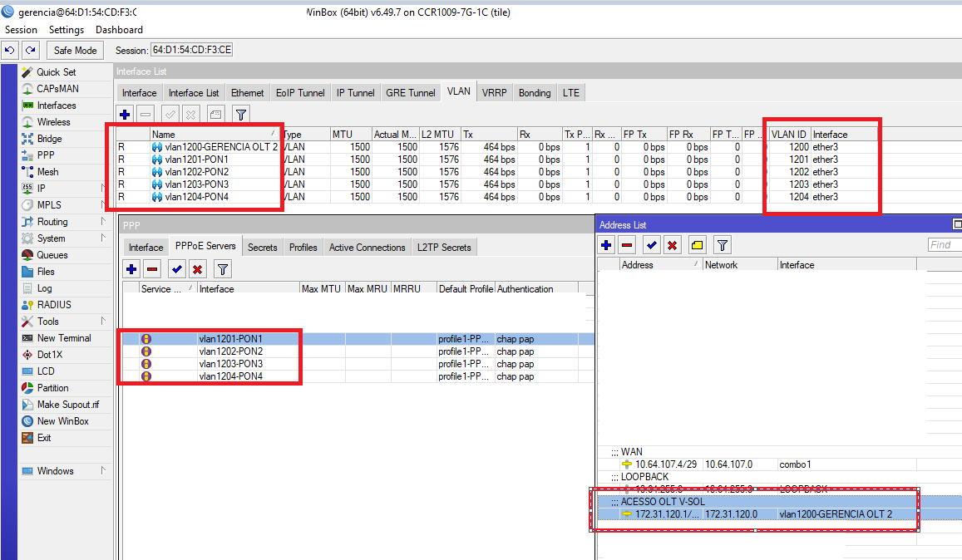Switch to Secrets tab in PPP
Image resolution: width=962 pixels, height=560 pixels.
[x=263, y=248]
